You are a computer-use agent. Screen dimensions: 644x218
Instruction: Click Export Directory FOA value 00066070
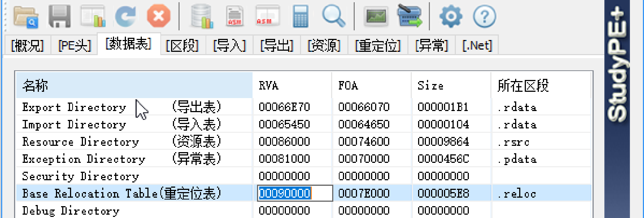(x=364, y=107)
